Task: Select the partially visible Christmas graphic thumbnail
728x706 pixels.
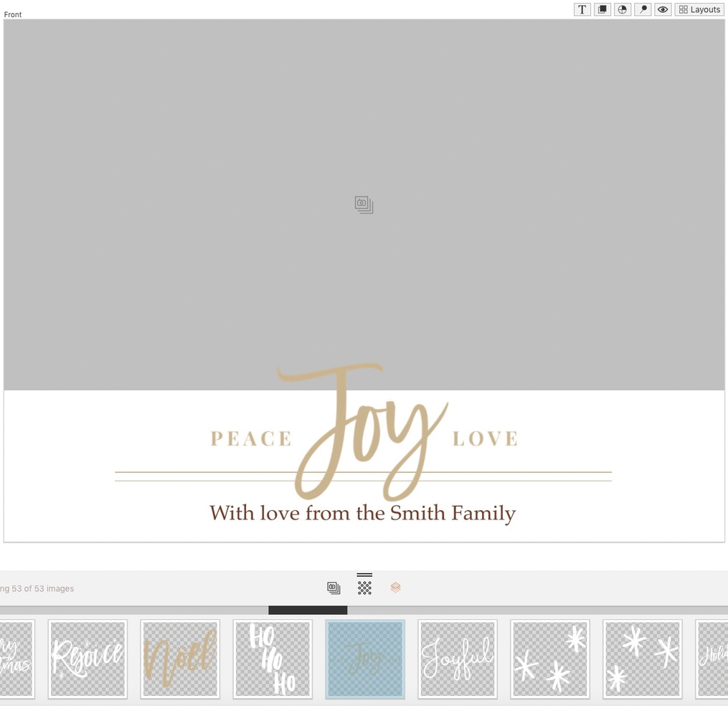Action: (17, 659)
